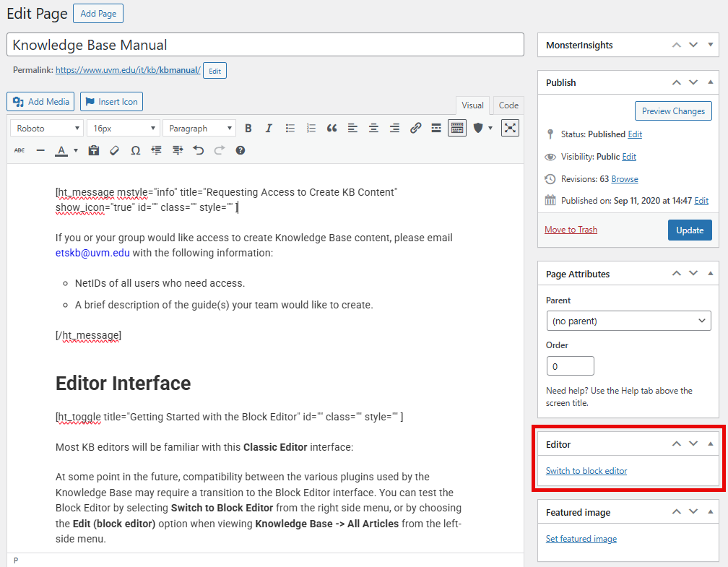Open the Roboto font family dropdown
This screenshot has height=567, width=728.
pos(47,128)
